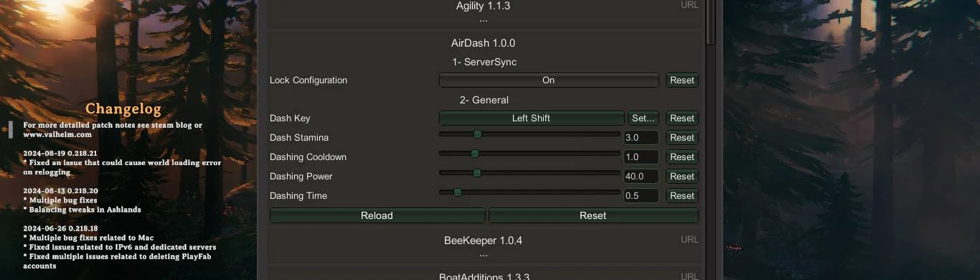Reset the Dash Key setting

coord(682,118)
